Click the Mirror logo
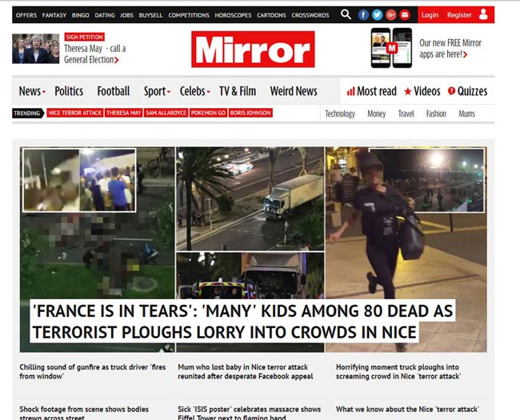Viewport: 520px width, 420px height. 253,50
